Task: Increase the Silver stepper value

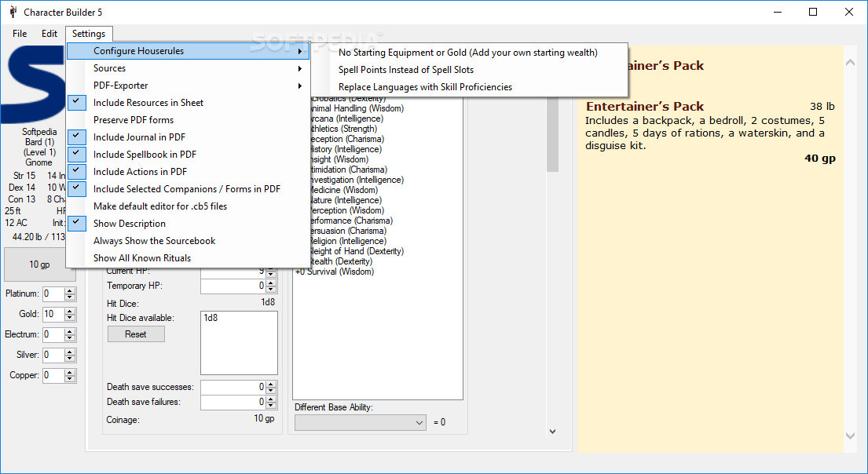Action: 70,352
